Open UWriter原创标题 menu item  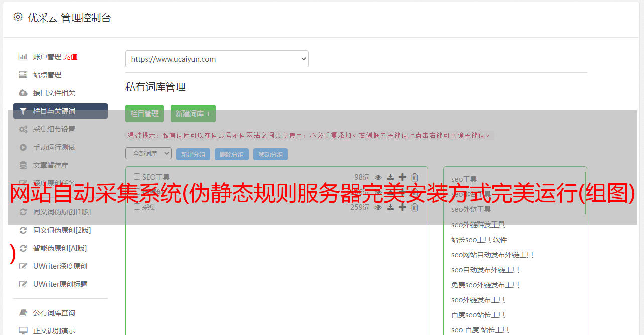pos(60,284)
